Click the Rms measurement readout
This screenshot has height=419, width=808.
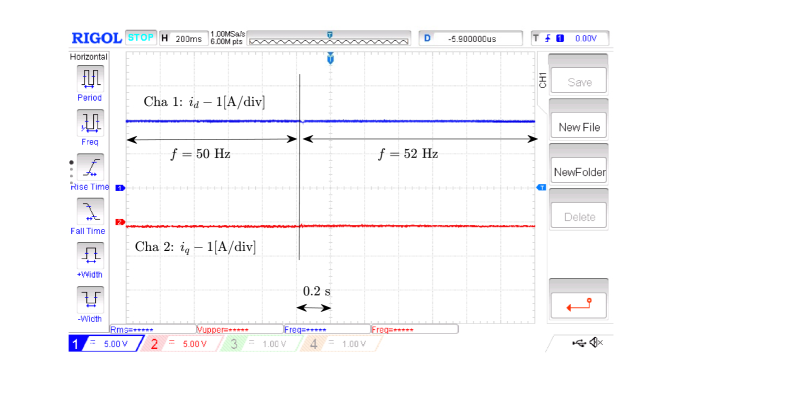point(153,329)
